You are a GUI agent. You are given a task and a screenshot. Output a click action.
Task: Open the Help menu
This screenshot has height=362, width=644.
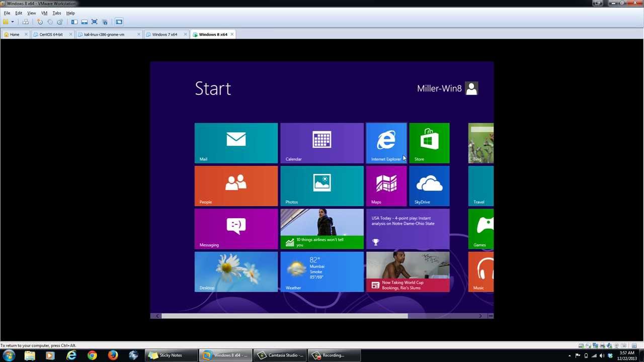[x=70, y=13]
